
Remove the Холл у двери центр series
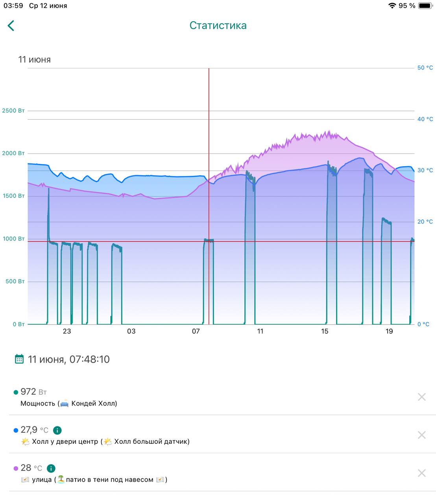(x=421, y=435)
